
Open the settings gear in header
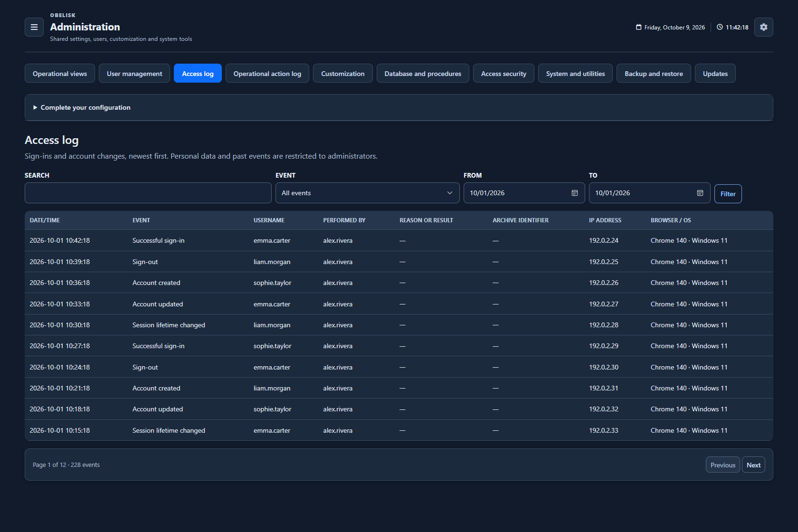point(764,27)
